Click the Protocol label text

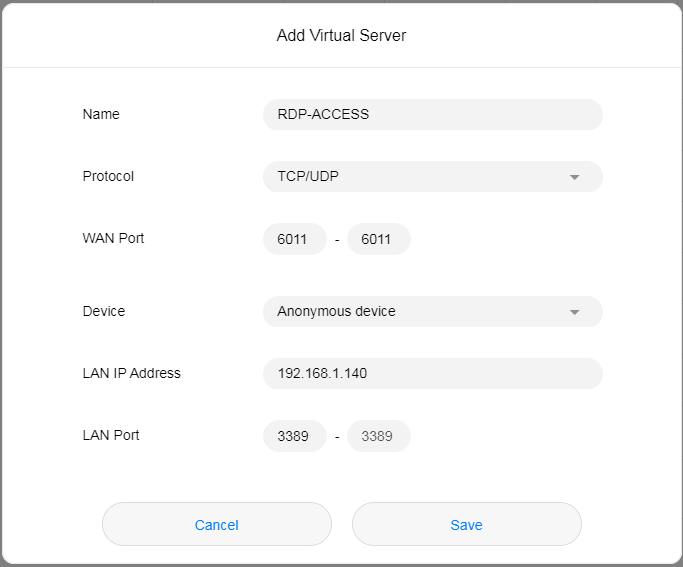coord(108,176)
